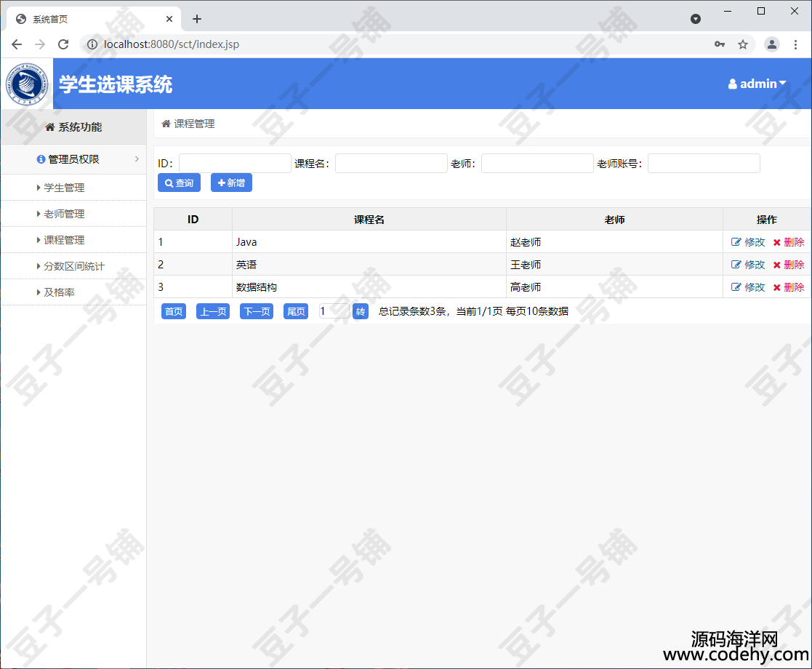Viewport: 812px width, 669px height.
Task: Open a new browser tab
Action: 197,19
